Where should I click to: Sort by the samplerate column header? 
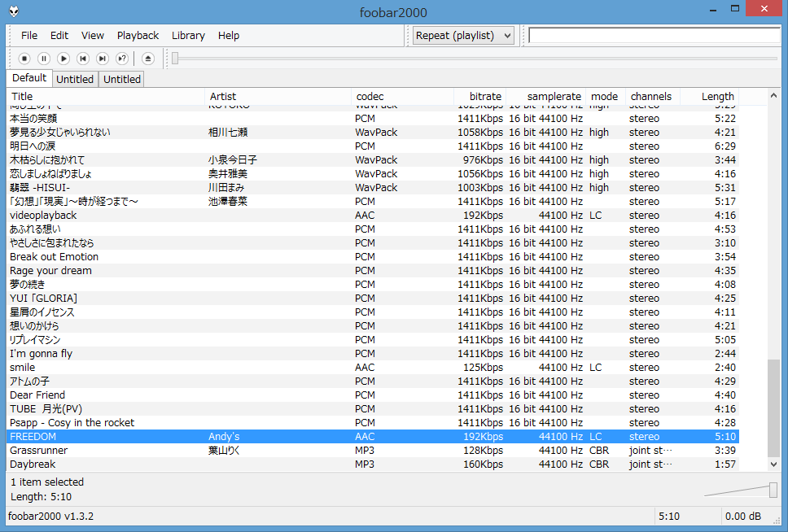[x=545, y=97]
